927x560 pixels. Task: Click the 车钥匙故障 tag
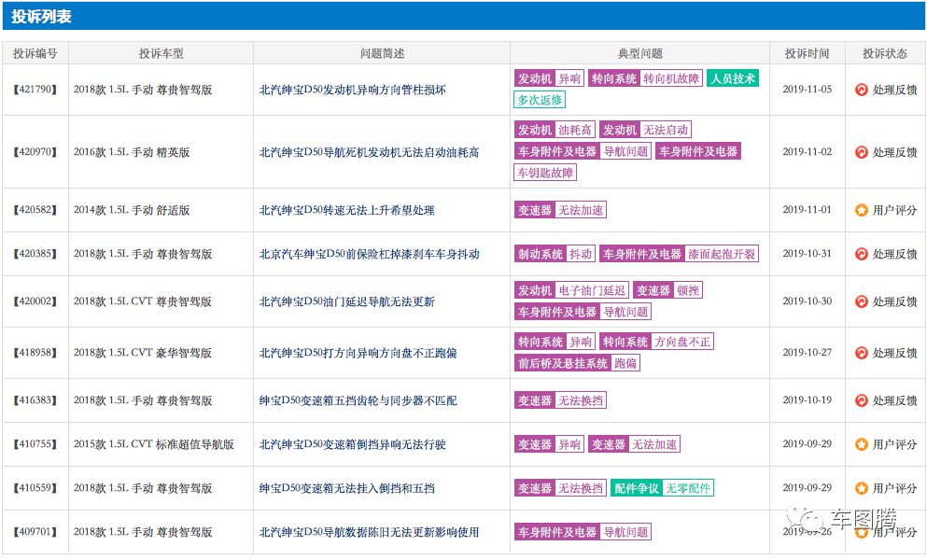coord(545,173)
